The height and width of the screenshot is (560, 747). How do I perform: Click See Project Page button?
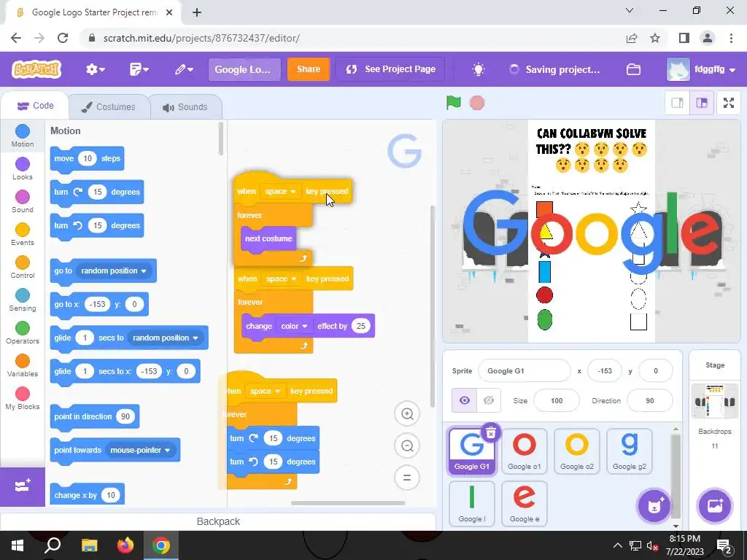pyautogui.click(x=390, y=69)
